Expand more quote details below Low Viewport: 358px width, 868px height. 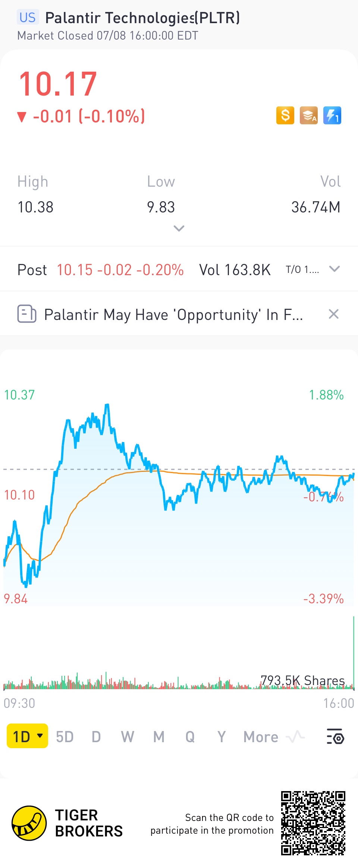coord(179,228)
